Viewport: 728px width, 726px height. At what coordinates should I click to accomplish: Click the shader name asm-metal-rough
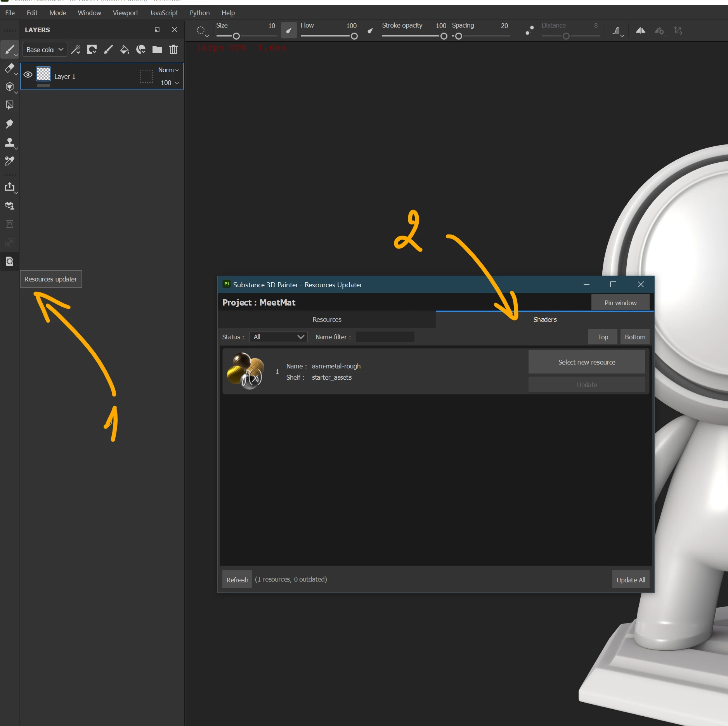336,366
